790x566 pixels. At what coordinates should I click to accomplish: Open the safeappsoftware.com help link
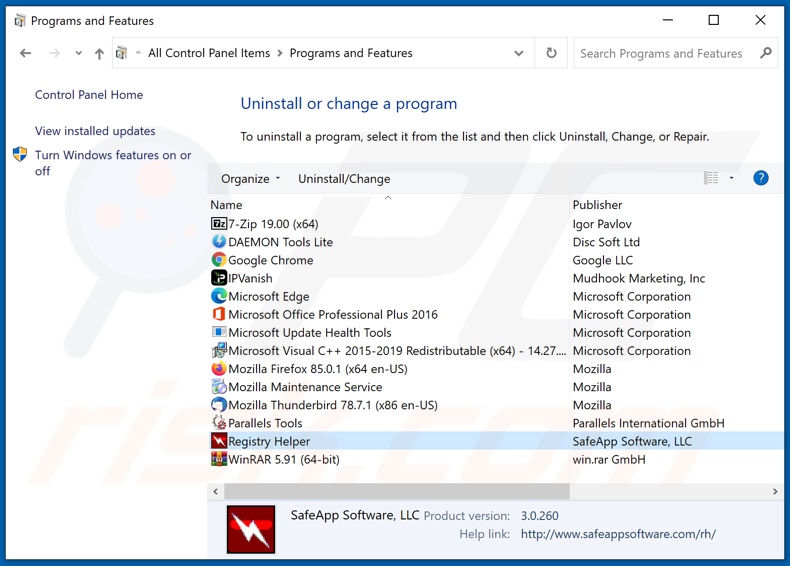click(x=618, y=534)
